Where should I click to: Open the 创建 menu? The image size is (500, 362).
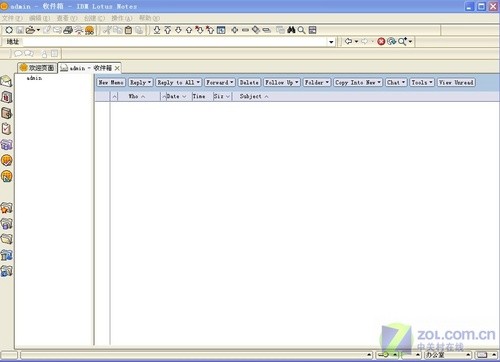point(94,18)
